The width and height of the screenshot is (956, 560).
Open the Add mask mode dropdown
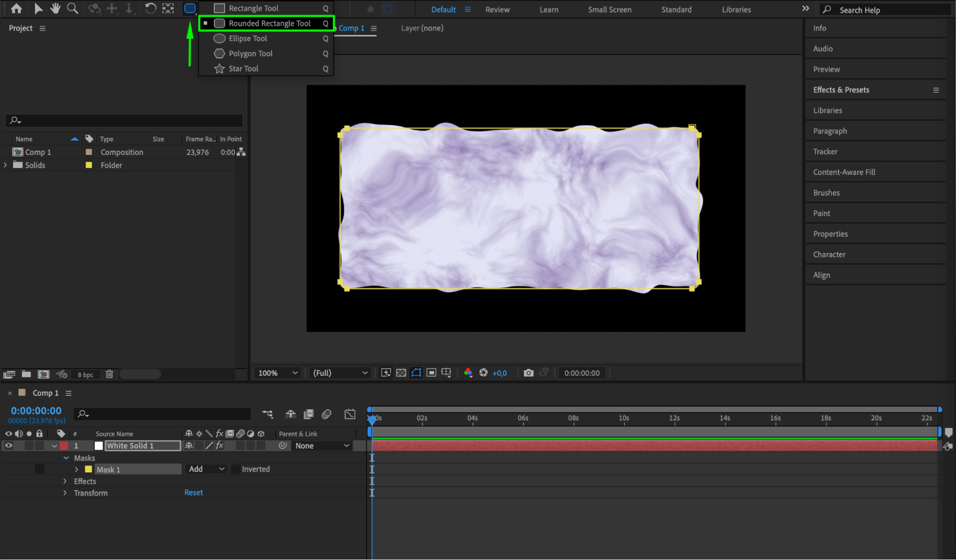click(206, 469)
